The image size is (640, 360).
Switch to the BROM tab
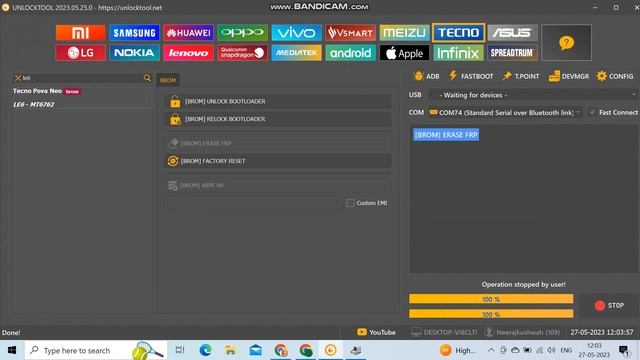pyautogui.click(x=168, y=80)
